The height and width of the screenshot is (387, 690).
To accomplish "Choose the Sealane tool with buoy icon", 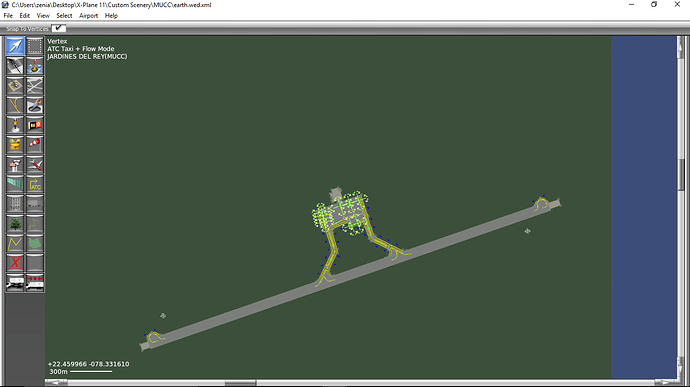I will (x=35, y=66).
